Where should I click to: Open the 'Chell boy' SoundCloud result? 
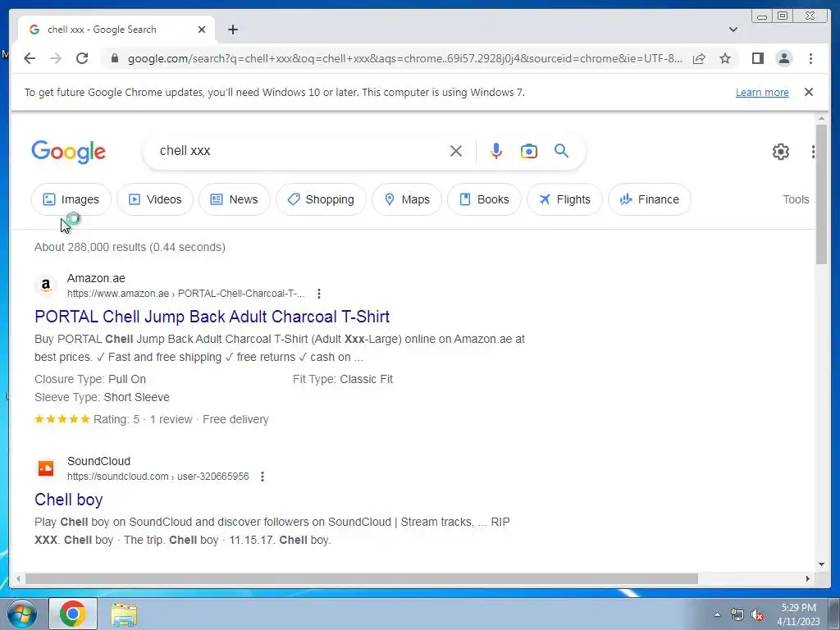(69, 500)
